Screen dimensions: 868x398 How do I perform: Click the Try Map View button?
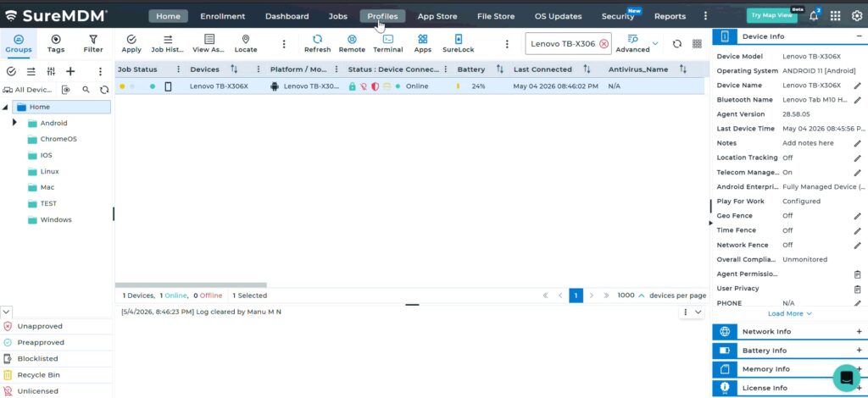[771, 15]
